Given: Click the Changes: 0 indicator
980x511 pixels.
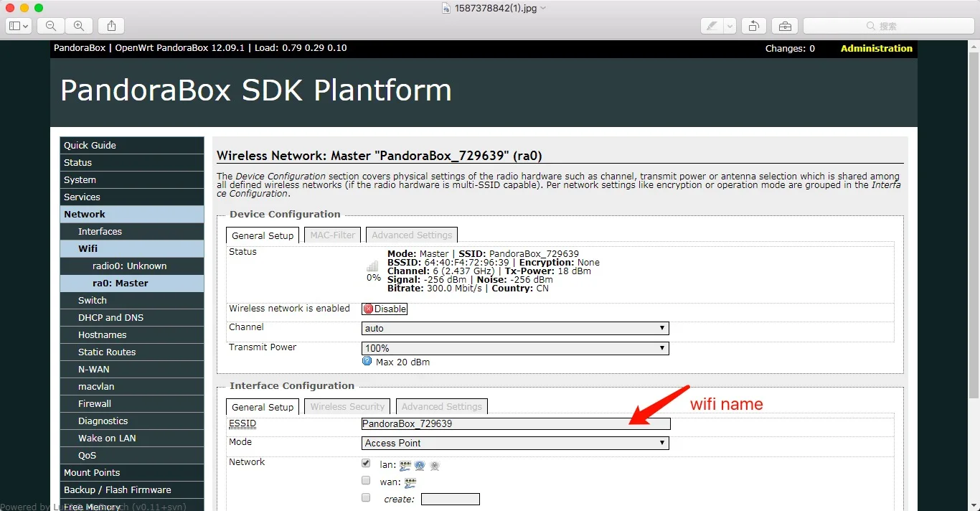Looking at the screenshot, I should pos(790,48).
